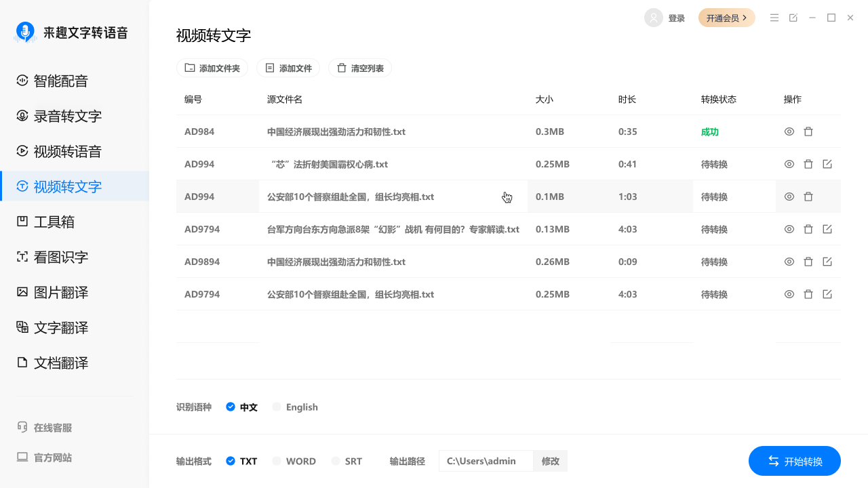Click 添加文件 button
Image resolution: width=868 pixels, height=488 pixels.
point(288,68)
